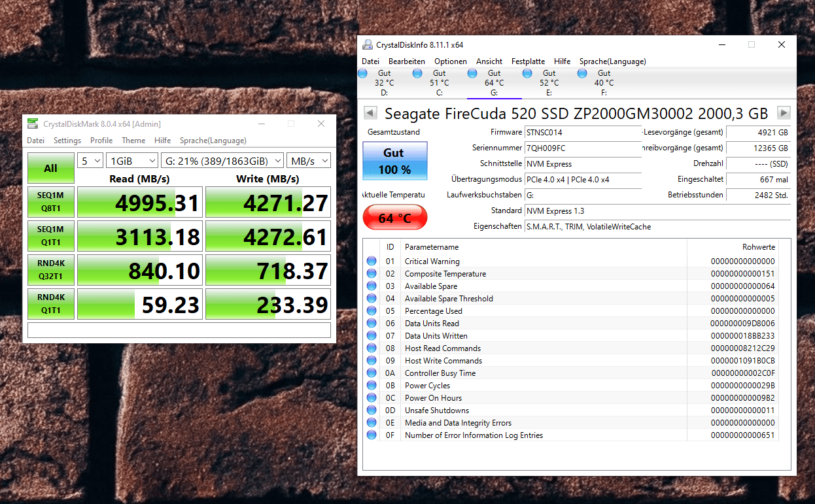The height and width of the screenshot is (504, 815).
Task: Open Ansicht menu in CrystalDiskInfo
Action: (x=489, y=61)
